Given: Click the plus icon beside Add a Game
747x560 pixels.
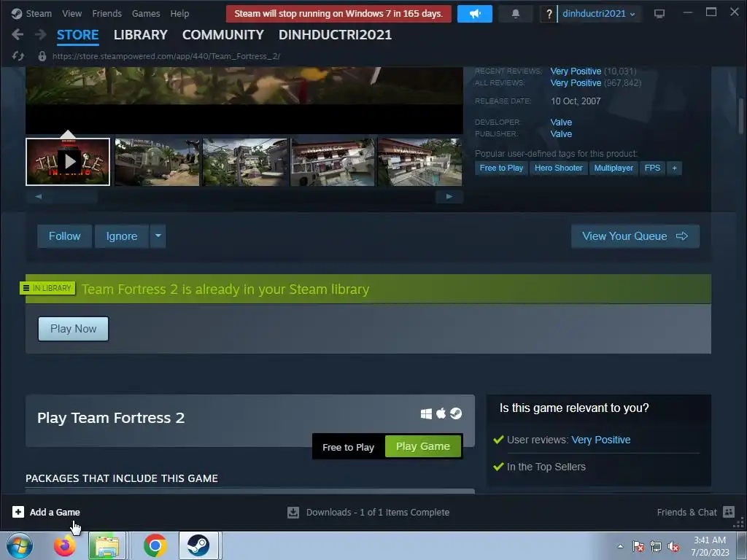Looking at the screenshot, I should (x=18, y=512).
